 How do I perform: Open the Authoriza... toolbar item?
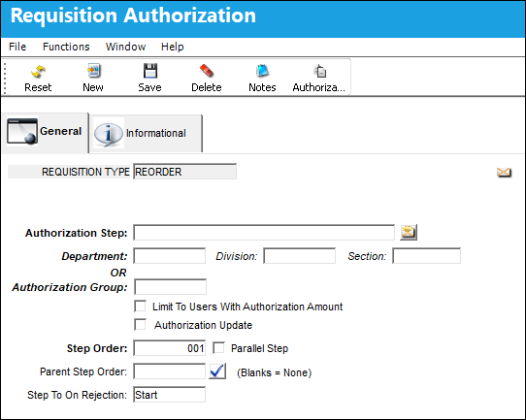(x=319, y=79)
